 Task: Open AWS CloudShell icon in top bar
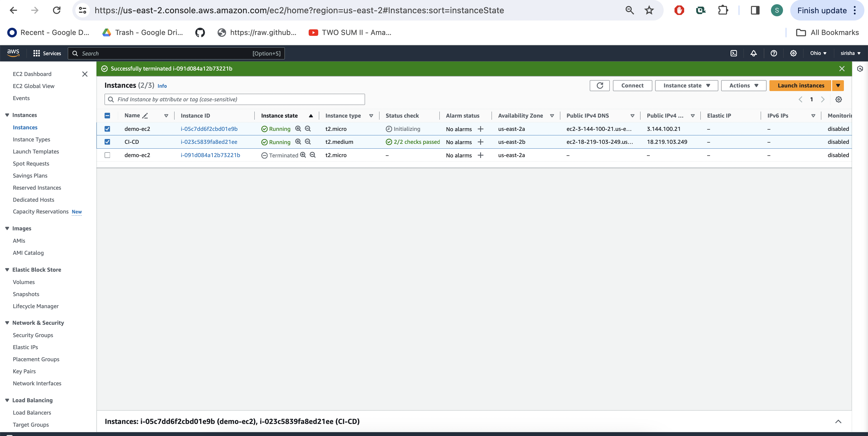(734, 53)
